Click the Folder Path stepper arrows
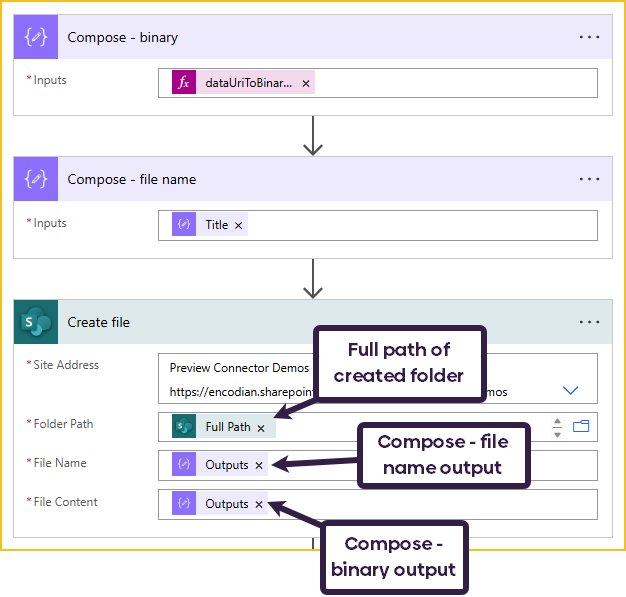Screen dimensions: 626x597 (x=558, y=428)
